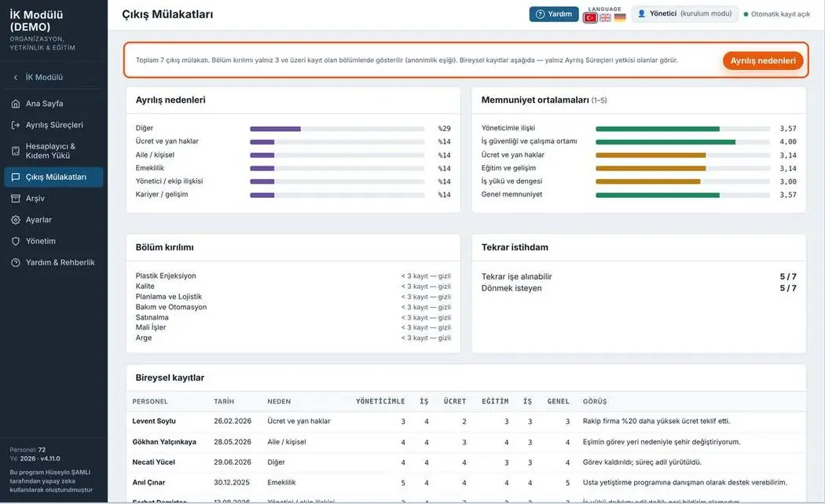Image resolution: width=825 pixels, height=504 pixels.
Task: Click the orange Ayrılış nedenleri button
Action: (763, 60)
